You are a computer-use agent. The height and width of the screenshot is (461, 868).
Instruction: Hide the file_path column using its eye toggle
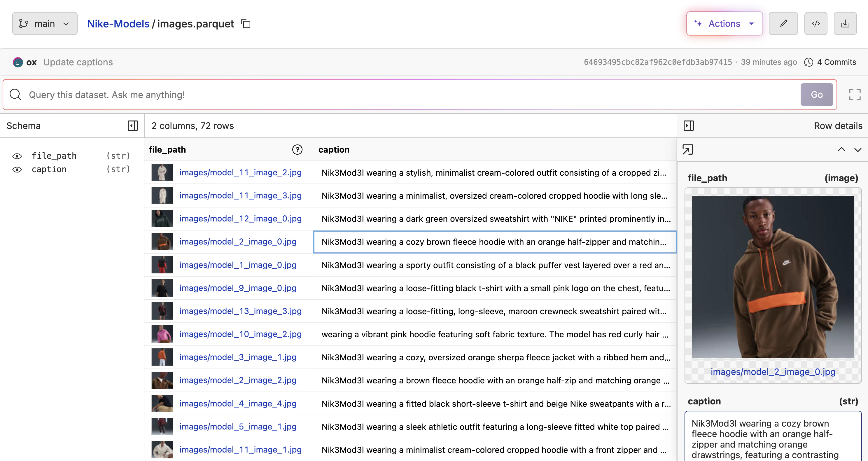pyautogui.click(x=17, y=156)
